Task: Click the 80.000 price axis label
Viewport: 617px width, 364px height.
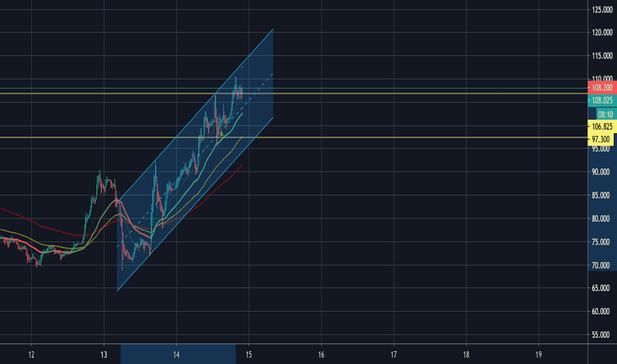Action: 601,218
